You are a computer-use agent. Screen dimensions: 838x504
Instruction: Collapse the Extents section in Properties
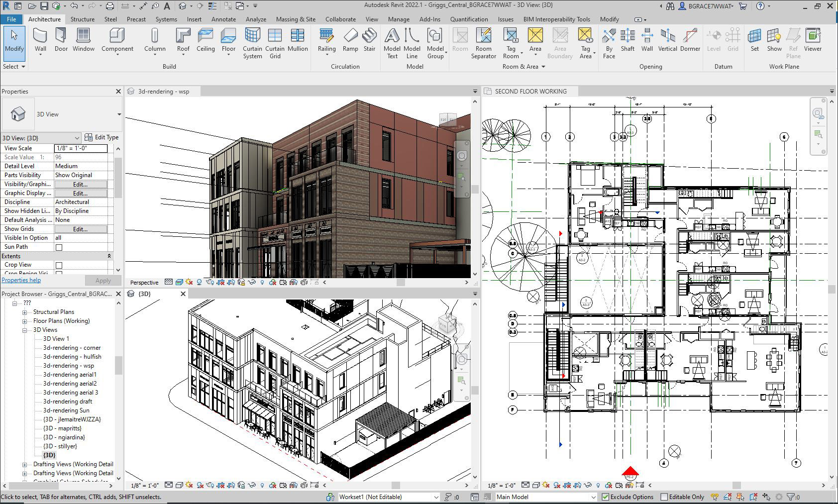[x=109, y=256]
